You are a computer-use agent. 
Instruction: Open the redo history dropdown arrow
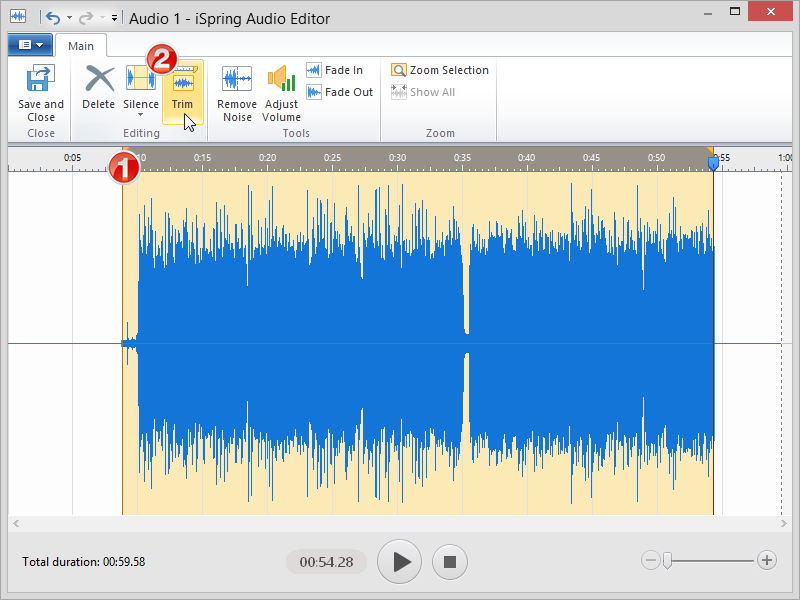pyautogui.click(x=103, y=18)
